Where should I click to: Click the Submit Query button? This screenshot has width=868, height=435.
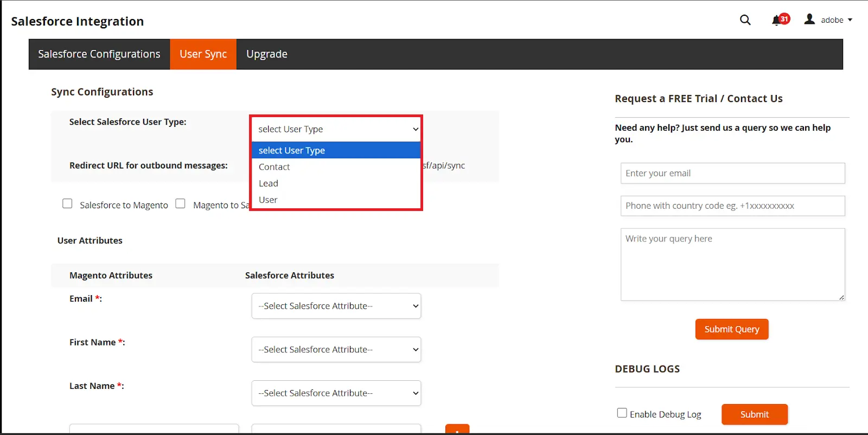click(732, 329)
